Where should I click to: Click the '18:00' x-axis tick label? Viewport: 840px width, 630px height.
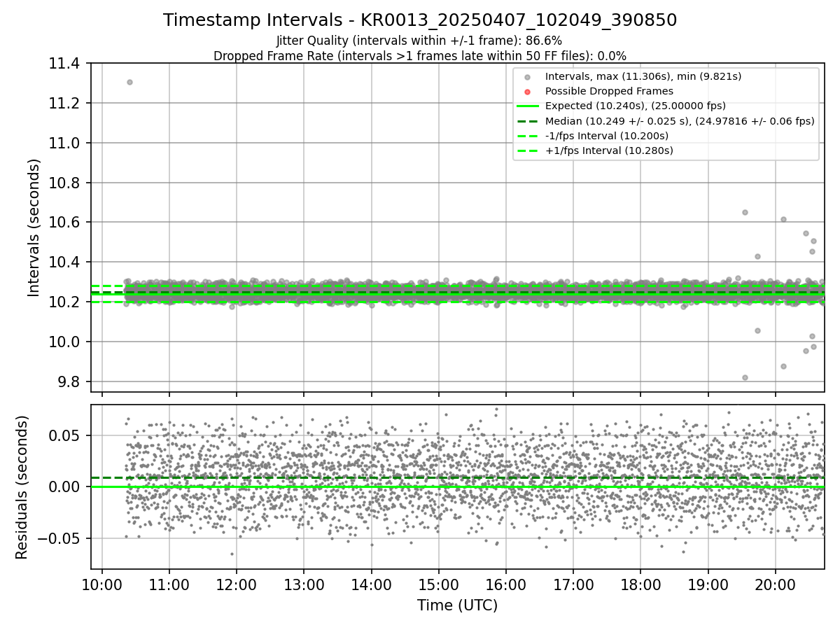(x=640, y=584)
